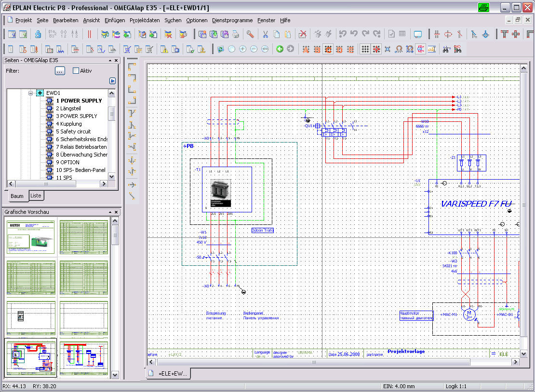Click the zoom out minus circle icon
This screenshot has height=392, width=535.
coord(254,49)
